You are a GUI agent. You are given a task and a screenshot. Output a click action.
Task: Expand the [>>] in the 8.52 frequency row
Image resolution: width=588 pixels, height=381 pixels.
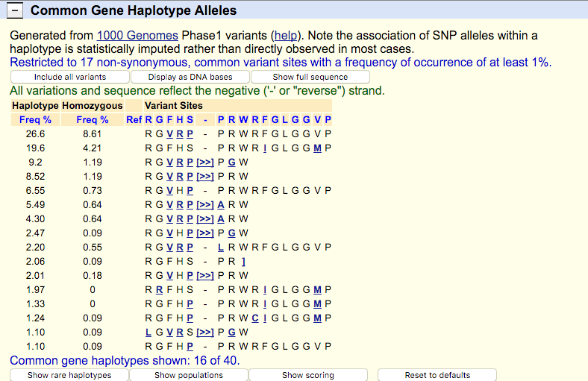(205, 177)
